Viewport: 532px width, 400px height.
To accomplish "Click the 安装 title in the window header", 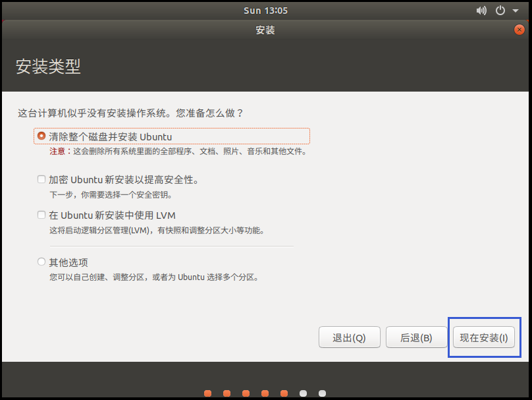I will click(x=265, y=30).
